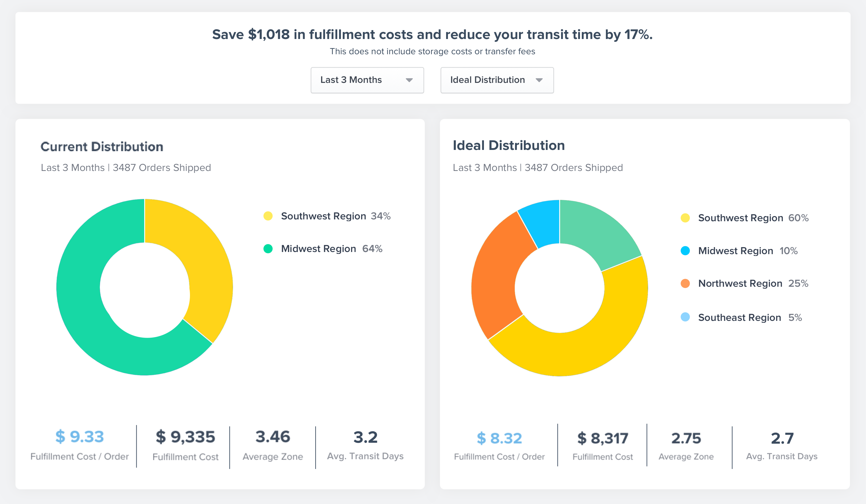Click green Midwest dot in Current Distribution legend
The height and width of the screenshot is (504, 866).
point(268,249)
